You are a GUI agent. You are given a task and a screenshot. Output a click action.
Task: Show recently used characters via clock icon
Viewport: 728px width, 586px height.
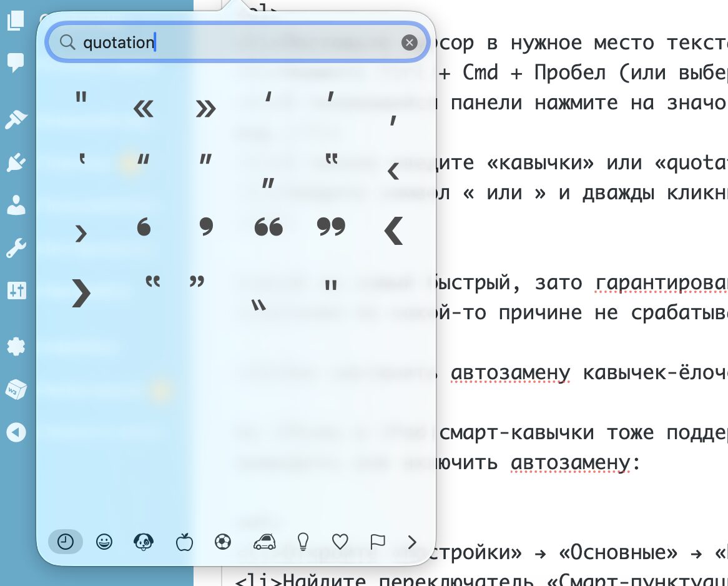click(65, 542)
